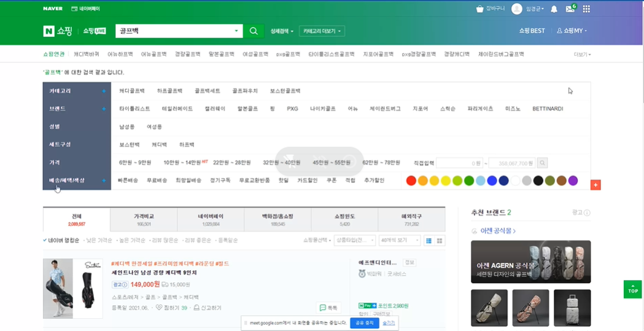This screenshot has width=644, height=331.
Task: Click the green search magnifier button
Action: point(254,31)
